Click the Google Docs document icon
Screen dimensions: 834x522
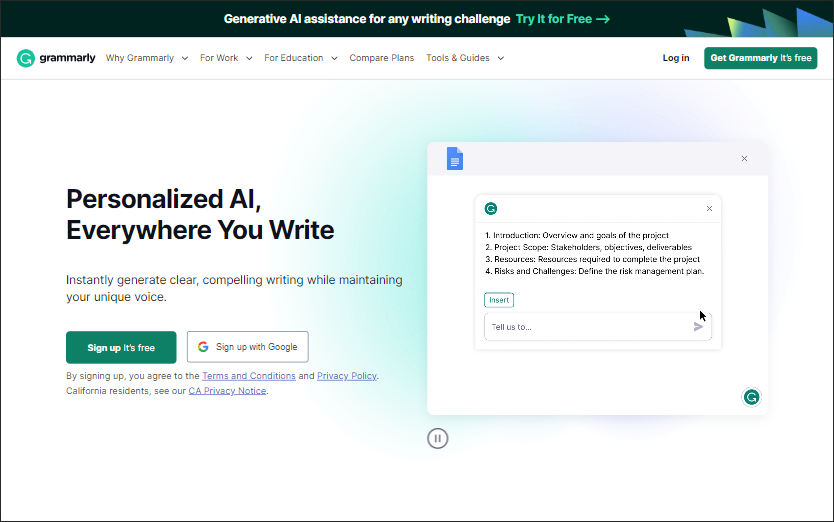coord(455,159)
